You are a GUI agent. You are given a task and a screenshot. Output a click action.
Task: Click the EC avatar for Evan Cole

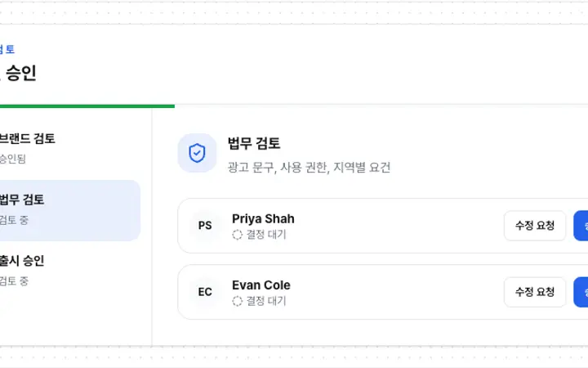[205, 292]
